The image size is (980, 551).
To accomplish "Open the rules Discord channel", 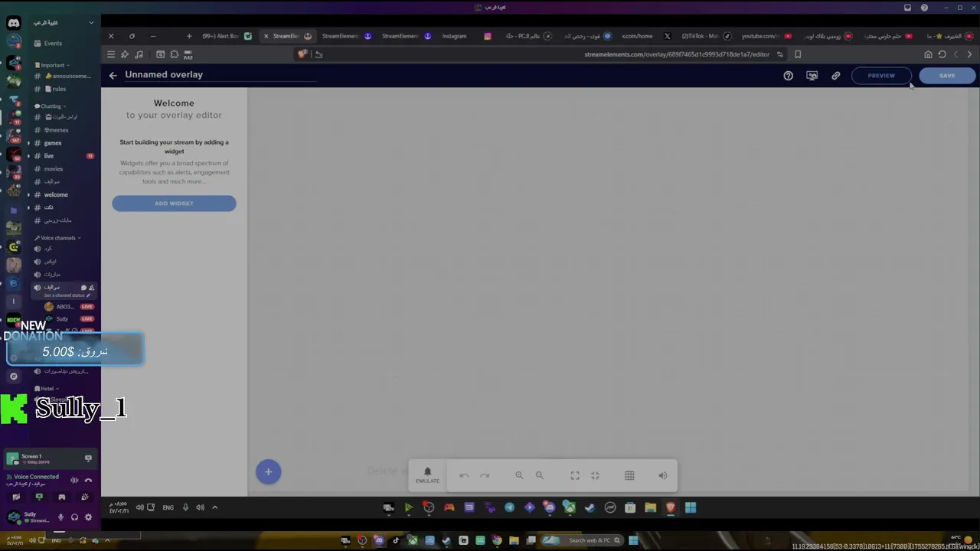I will pyautogui.click(x=59, y=90).
